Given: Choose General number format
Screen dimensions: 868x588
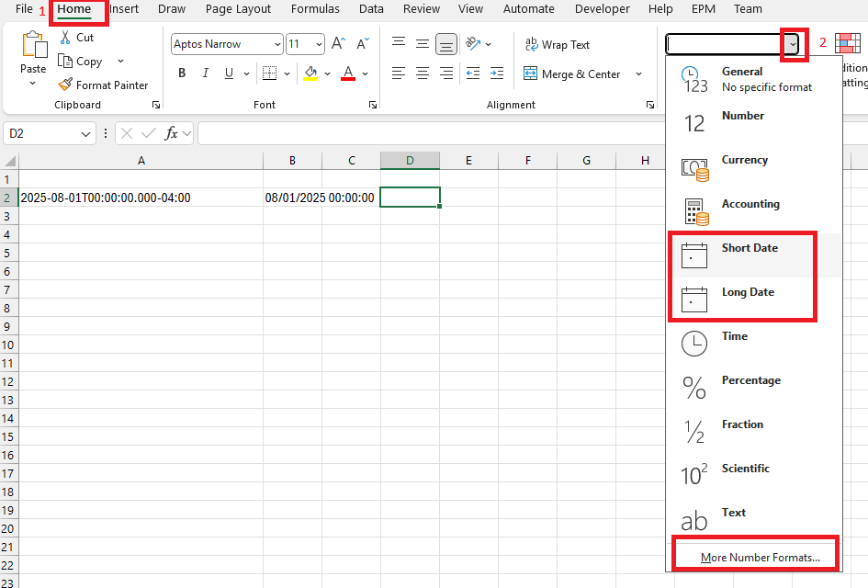Looking at the screenshot, I should pyautogui.click(x=754, y=79).
